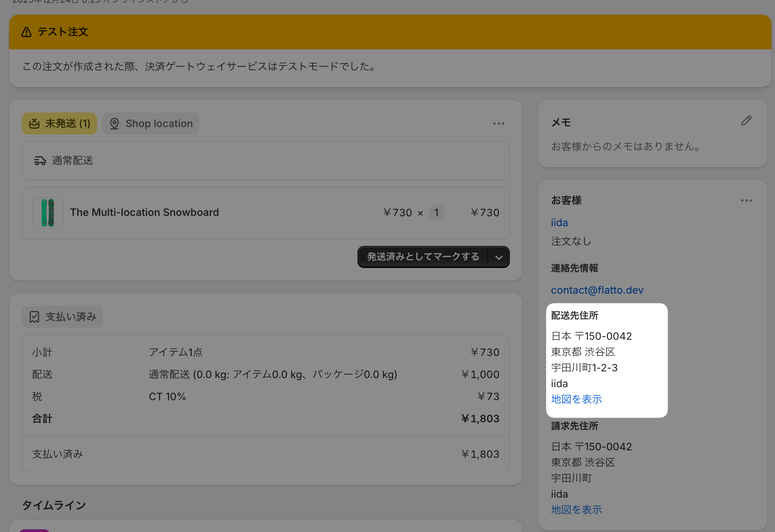The image size is (775, 532).
Task: Expand the mark-as-fulfilled dropdown arrow
Action: [x=499, y=257]
